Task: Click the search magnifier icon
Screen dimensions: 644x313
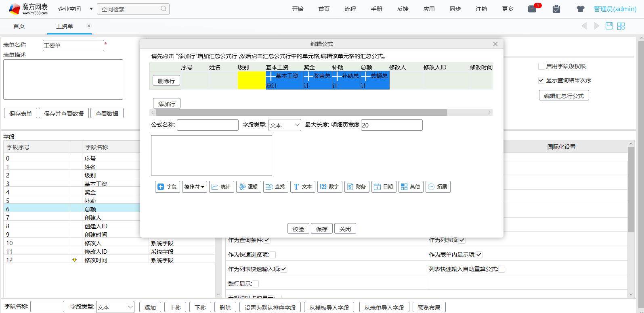Action: click(164, 8)
